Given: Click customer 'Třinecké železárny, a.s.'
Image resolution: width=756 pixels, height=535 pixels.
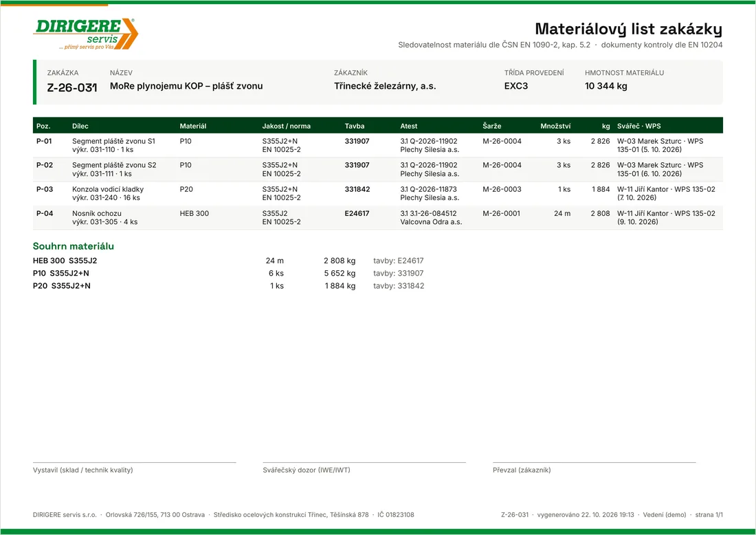Looking at the screenshot, I should coord(385,87).
